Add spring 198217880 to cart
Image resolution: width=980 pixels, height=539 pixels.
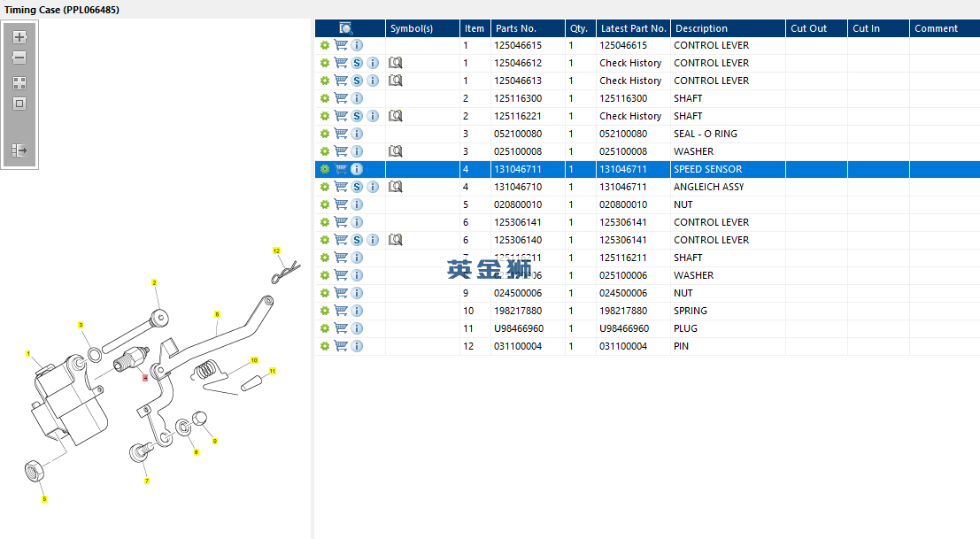point(341,311)
